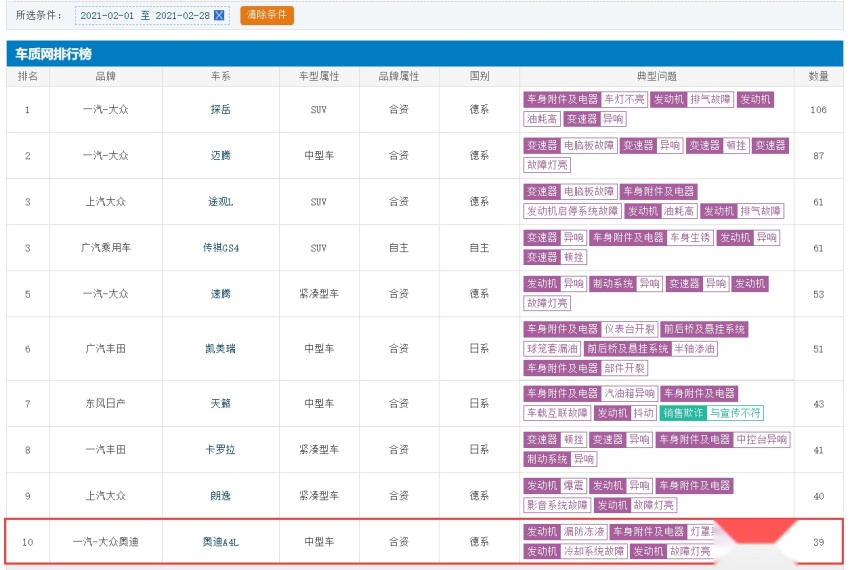This screenshot has height=570, width=852.
Task: Click the 车身生锈 issue tag
Action: point(690,238)
